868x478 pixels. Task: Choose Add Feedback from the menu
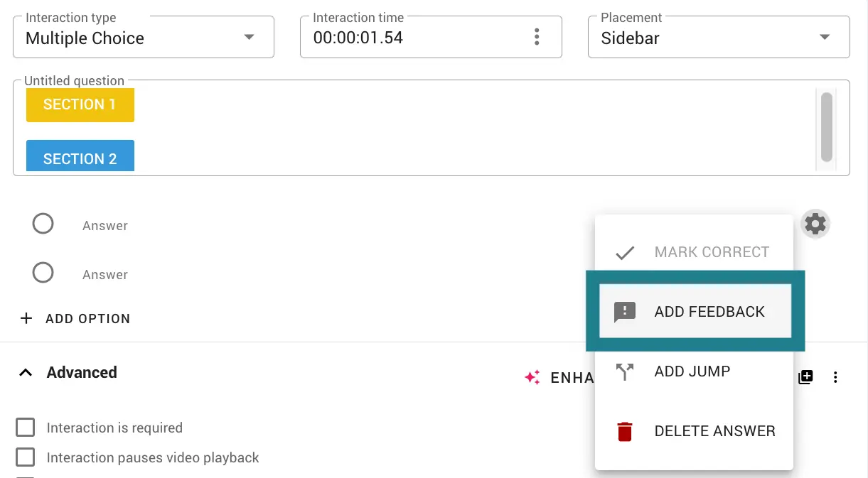tap(695, 312)
